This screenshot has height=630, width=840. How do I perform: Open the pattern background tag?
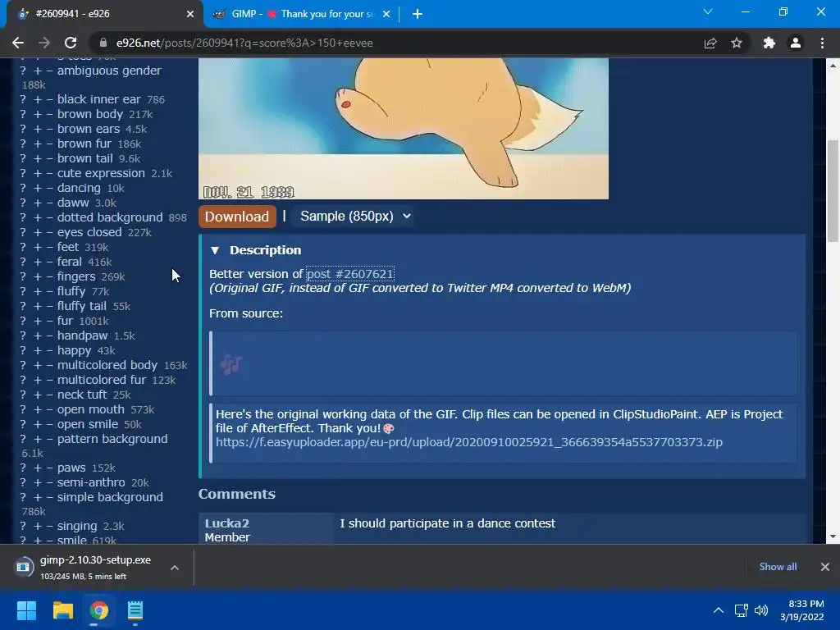click(112, 439)
